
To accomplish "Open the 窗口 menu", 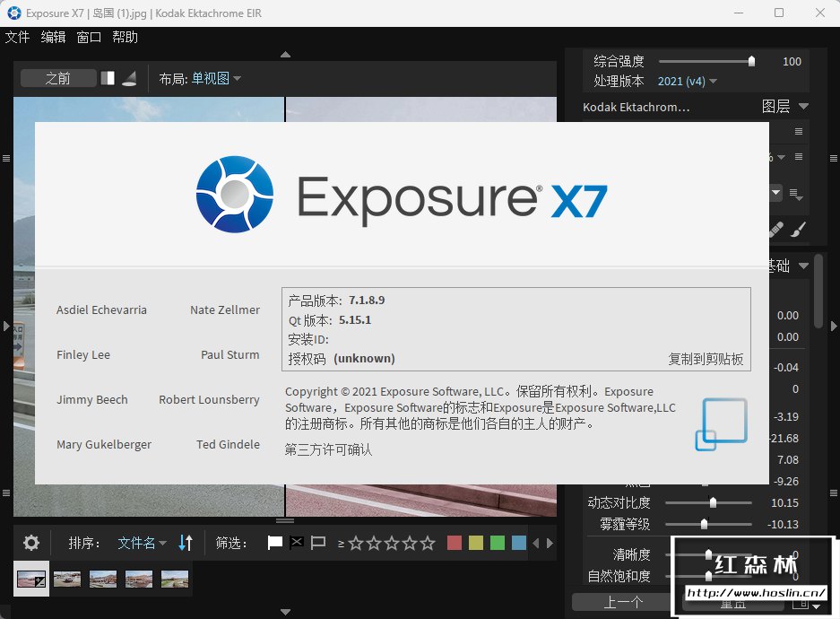I will (89, 37).
